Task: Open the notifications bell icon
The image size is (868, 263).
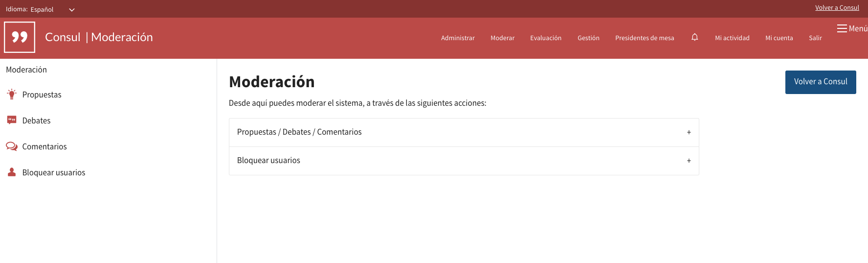Action: 694,37
